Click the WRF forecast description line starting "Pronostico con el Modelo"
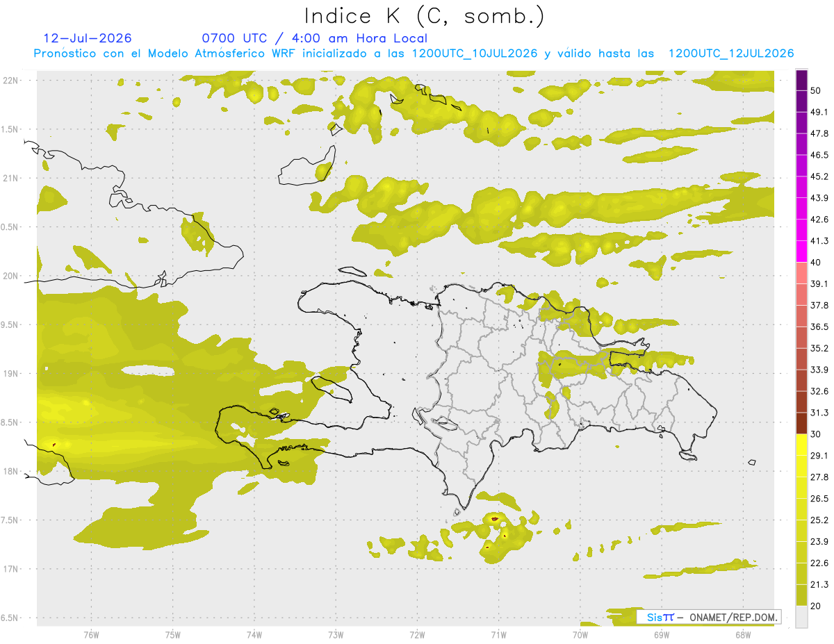Screen dimensions: 834x644 click(x=414, y=53)
